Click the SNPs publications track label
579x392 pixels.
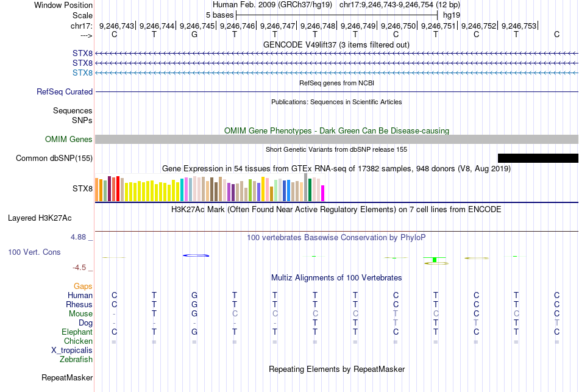click(82, 120)
